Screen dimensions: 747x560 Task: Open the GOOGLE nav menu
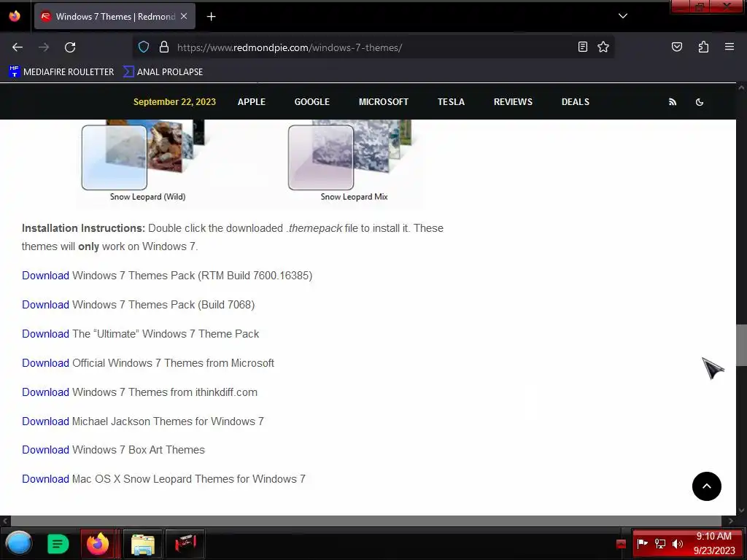[x=312, y=102]
